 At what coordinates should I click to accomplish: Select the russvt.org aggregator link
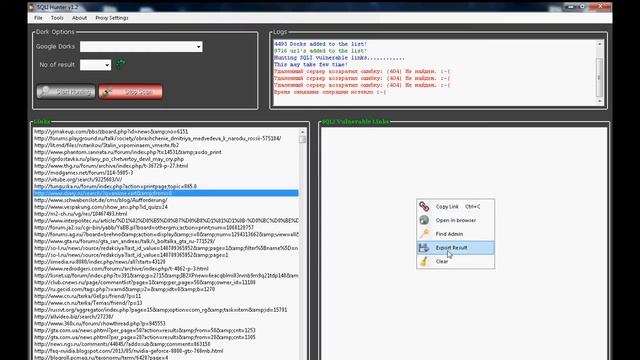tap(166, 310)
